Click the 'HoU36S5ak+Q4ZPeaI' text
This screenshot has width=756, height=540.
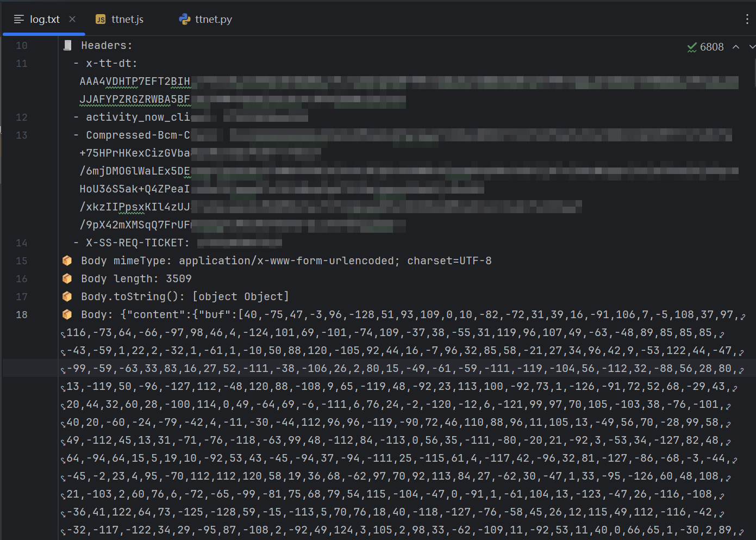pyautogui.click(x=135, y=189)
